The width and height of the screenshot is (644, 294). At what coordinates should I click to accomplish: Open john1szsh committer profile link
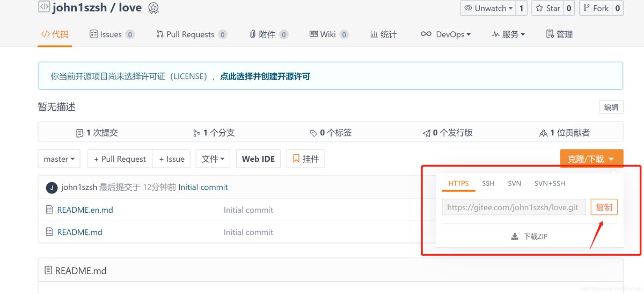click(79, 187)
